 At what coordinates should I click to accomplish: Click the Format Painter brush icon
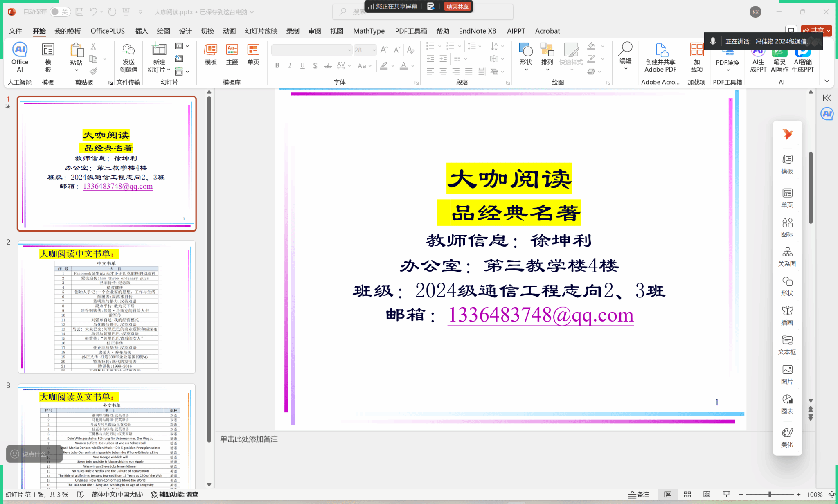[x=94, y=71]
